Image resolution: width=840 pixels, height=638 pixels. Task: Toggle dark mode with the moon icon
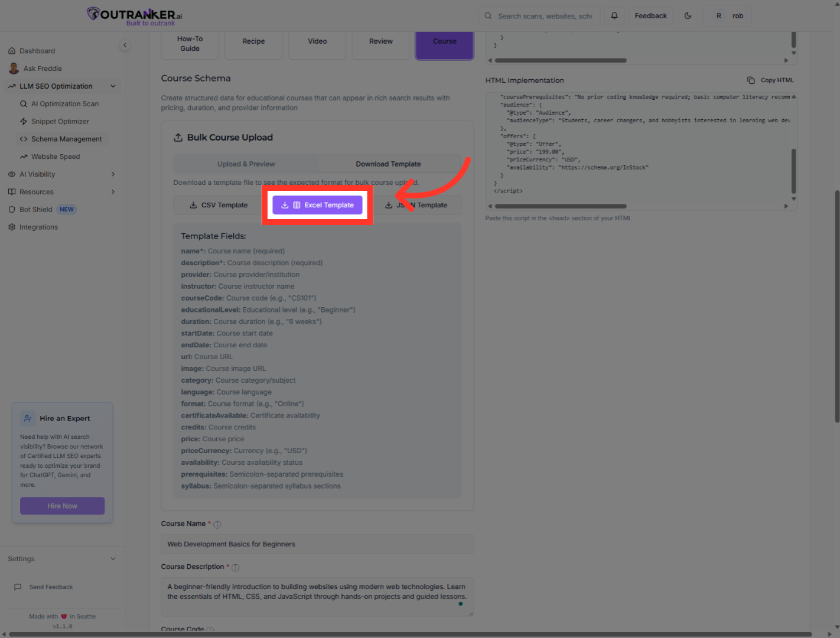pyautogui.click(x=688, y=16)
